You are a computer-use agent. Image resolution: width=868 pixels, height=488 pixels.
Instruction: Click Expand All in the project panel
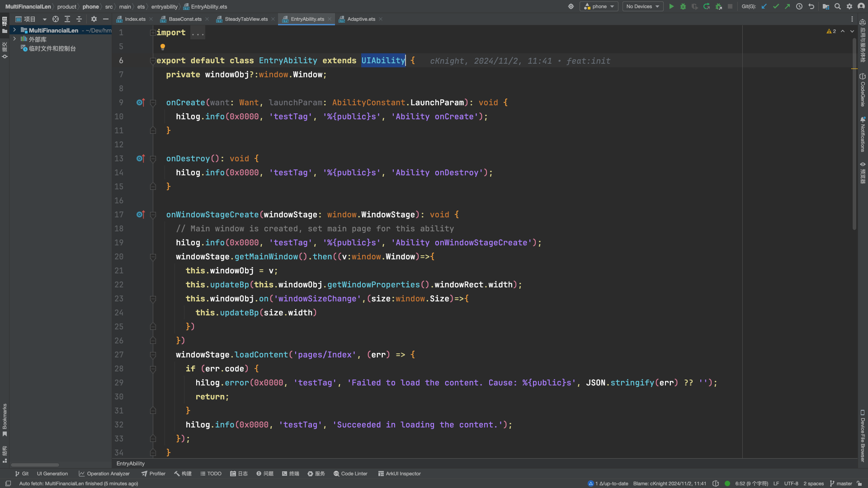(67, 19)
